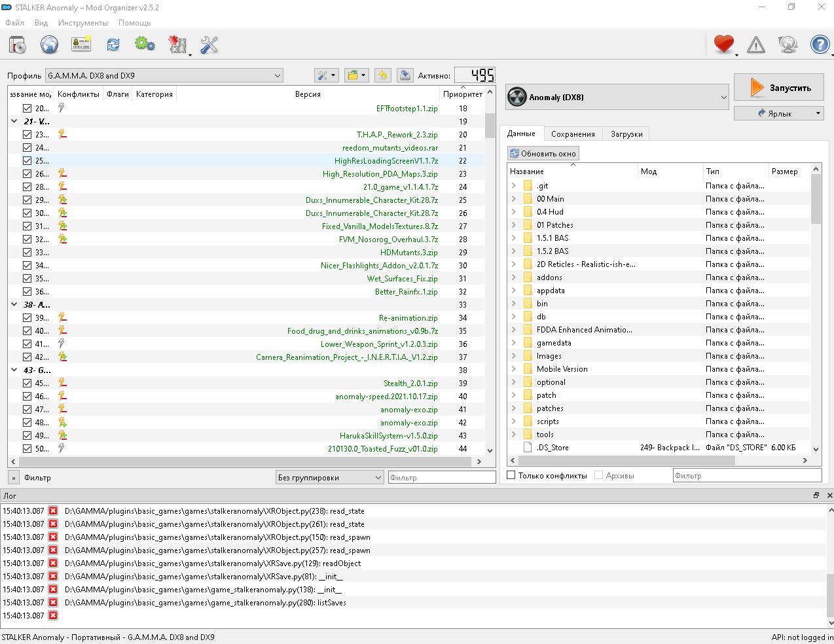Viewport: 834px width, 644px height.
Task: Click conflict icon on HighRes PDA Maps row
Action: click(62, 173)
